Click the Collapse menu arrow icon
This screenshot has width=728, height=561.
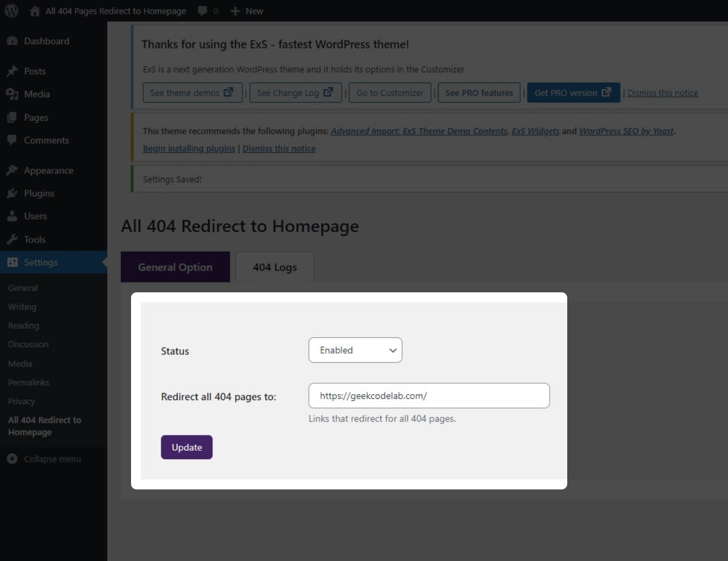[x=12, y=459]
